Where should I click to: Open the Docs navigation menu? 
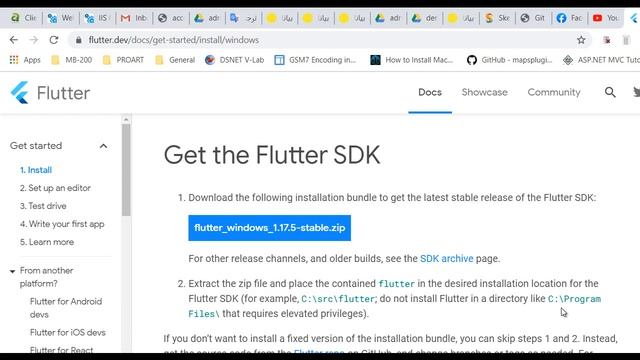click(x=430, y=92)
